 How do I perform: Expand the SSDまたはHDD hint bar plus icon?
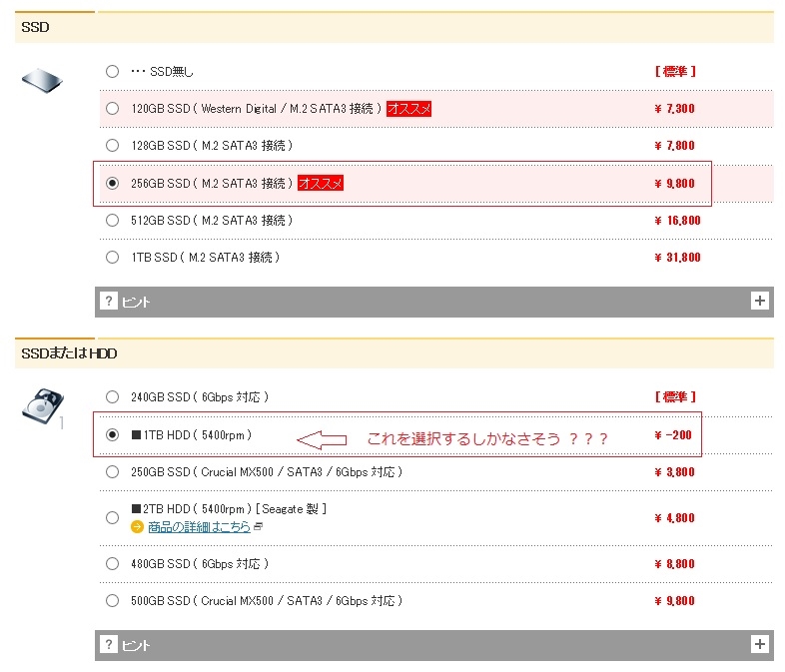tap(760, 645)
